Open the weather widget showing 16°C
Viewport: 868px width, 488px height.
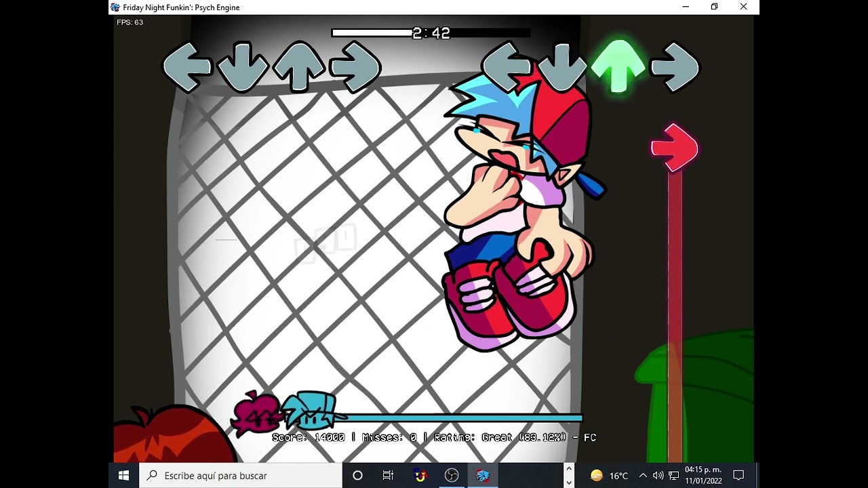[x=609, y=475]
